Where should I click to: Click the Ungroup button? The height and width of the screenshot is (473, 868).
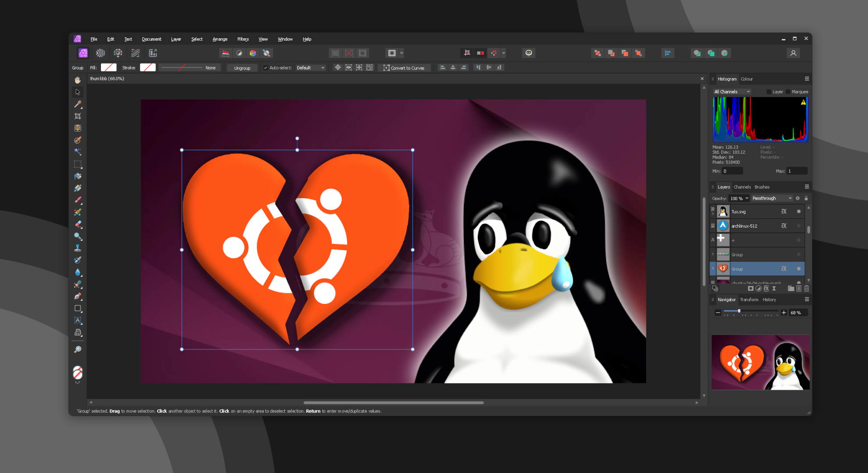point(242,68)
